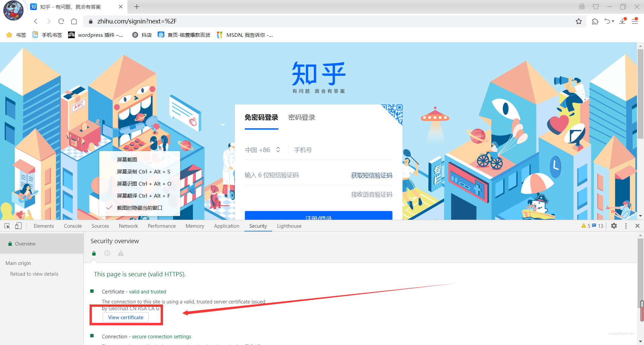
Task: Go to home page icon
Action: 74,21
